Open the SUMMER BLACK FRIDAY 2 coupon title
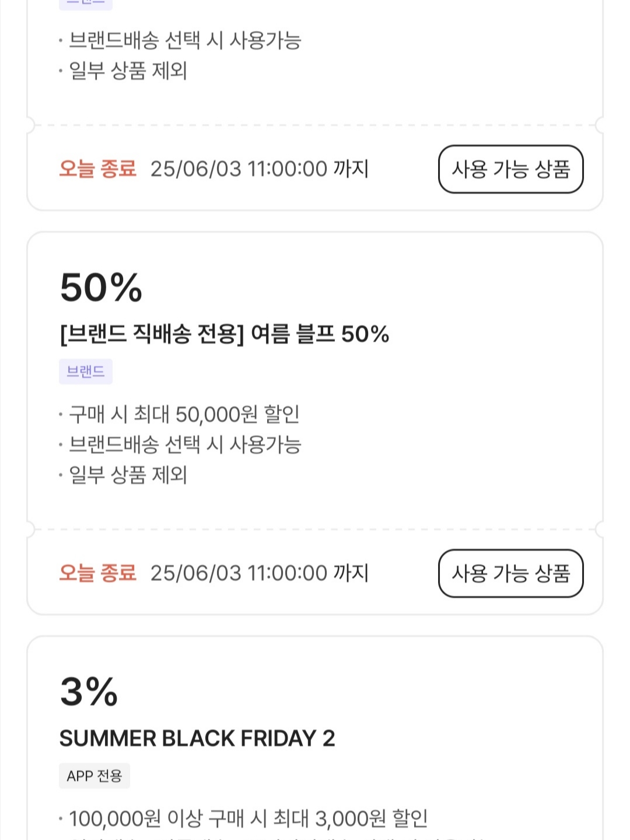The width and height of the screenshot is (630, 840). tap(197, 738)
